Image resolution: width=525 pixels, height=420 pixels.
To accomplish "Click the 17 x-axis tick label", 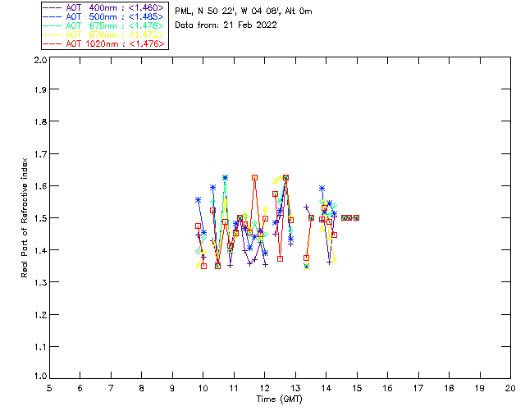I will (x=418, y=388).
